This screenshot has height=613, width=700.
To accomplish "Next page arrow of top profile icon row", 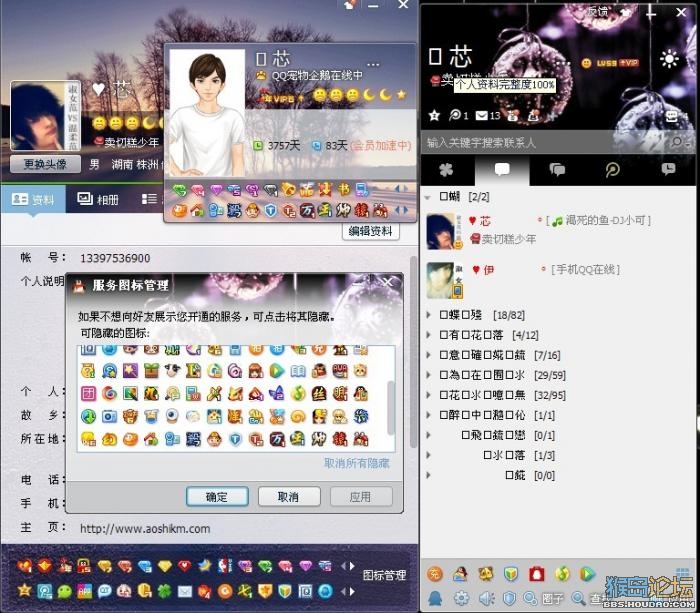I will (352, 566).
